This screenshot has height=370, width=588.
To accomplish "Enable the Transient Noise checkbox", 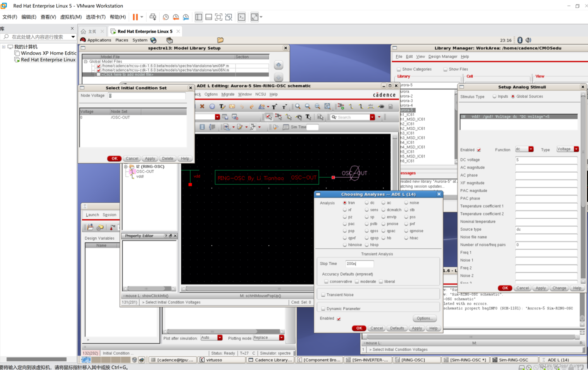I will coord(323,295).
